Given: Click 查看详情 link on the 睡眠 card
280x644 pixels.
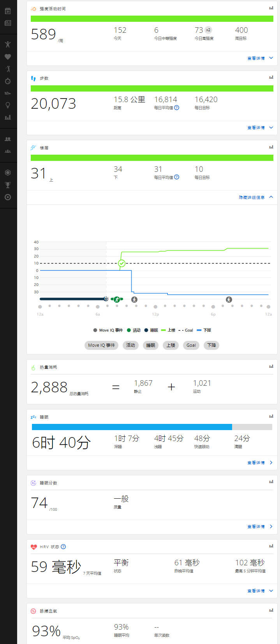Looking at the screenshot, I should 260,462.
